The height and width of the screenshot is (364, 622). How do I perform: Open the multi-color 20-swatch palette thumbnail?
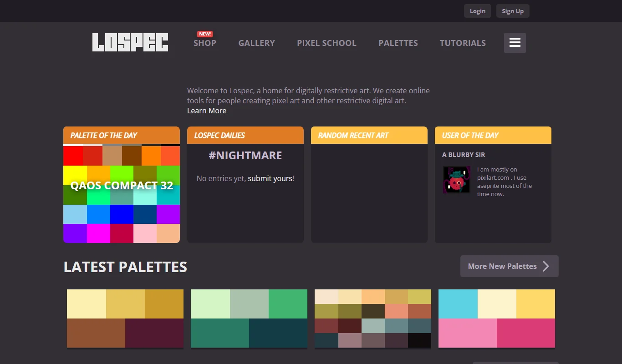(373, 318)
